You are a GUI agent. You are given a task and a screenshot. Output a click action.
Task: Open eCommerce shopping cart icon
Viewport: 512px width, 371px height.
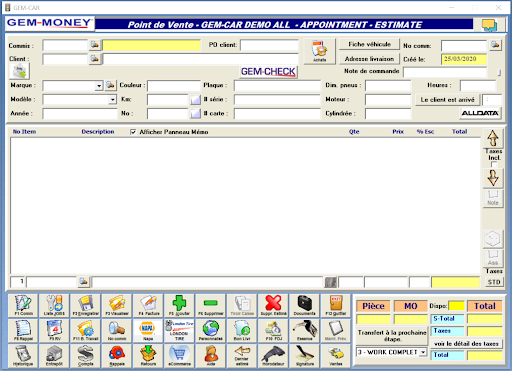click(179, 356)
